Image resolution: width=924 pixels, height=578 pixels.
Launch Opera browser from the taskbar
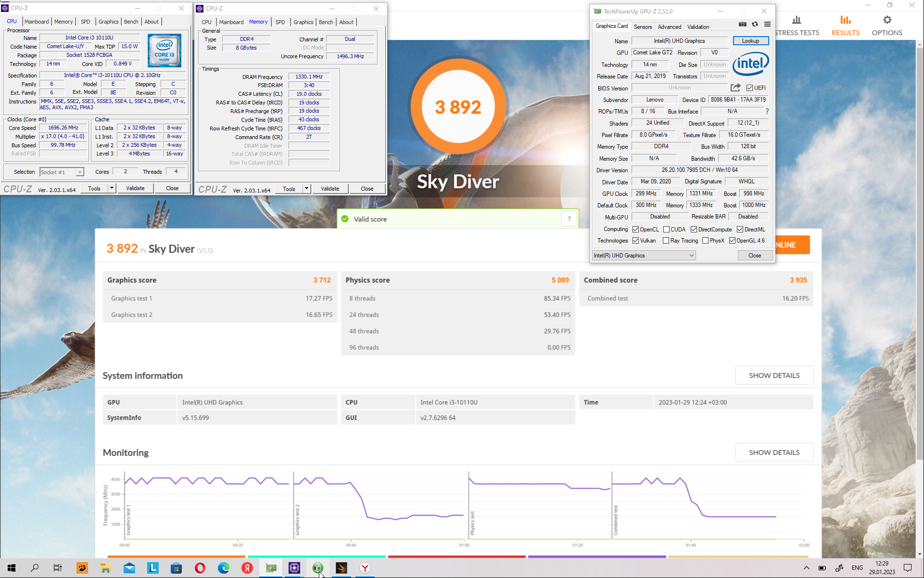[200, 568]
